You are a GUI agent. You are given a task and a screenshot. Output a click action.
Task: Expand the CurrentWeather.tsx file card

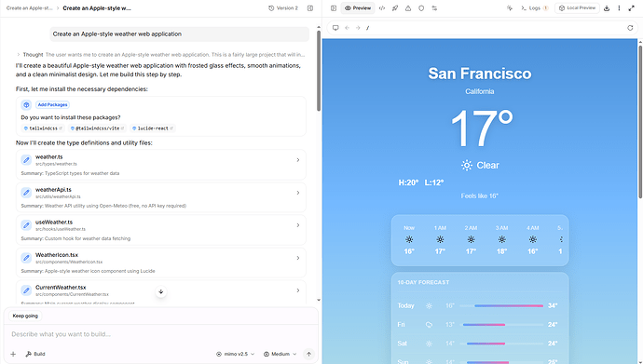[x=298, y=290]
